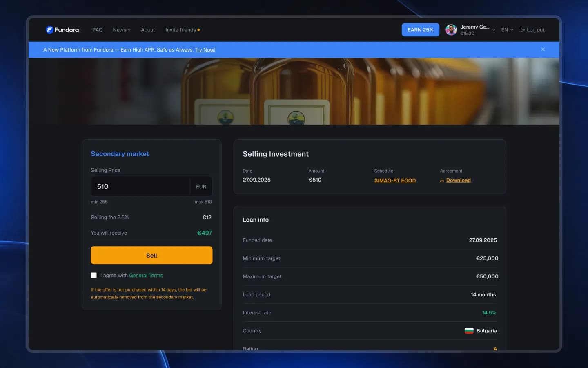
Task: Click the €12 selling fee value
Action: (x=207, y=218)
